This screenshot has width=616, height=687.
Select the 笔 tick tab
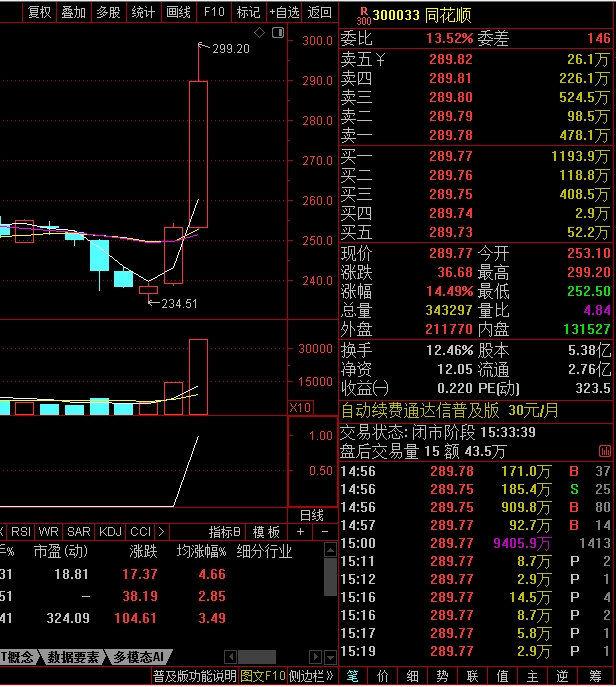click(353, 676)
